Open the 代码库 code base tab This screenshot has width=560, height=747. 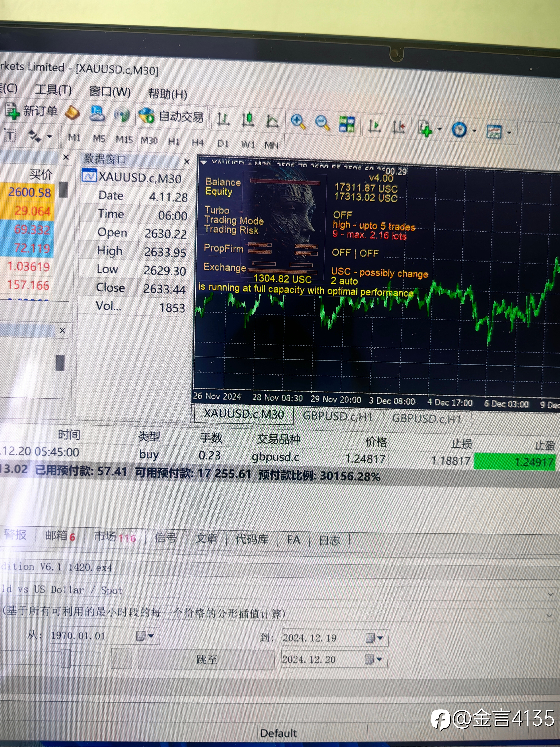click(x=252, y=539)
